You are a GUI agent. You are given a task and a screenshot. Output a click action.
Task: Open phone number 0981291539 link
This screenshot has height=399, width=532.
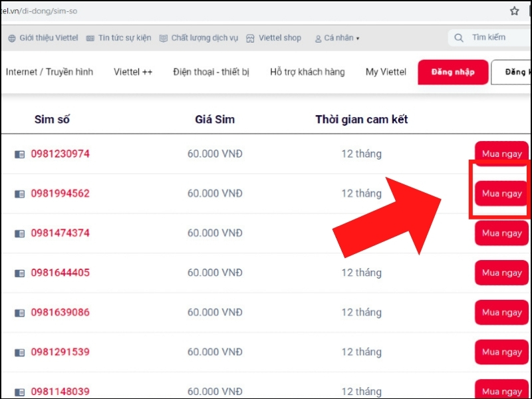click(x=61, y=352)
